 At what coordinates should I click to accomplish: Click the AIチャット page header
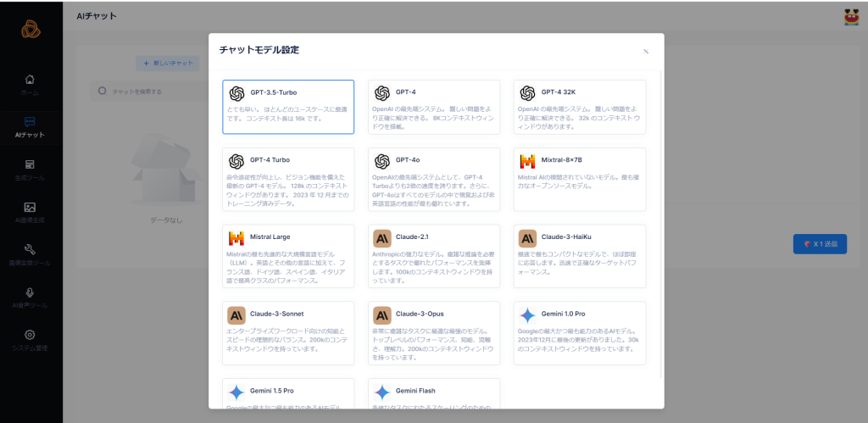click(x=97, y=16)
